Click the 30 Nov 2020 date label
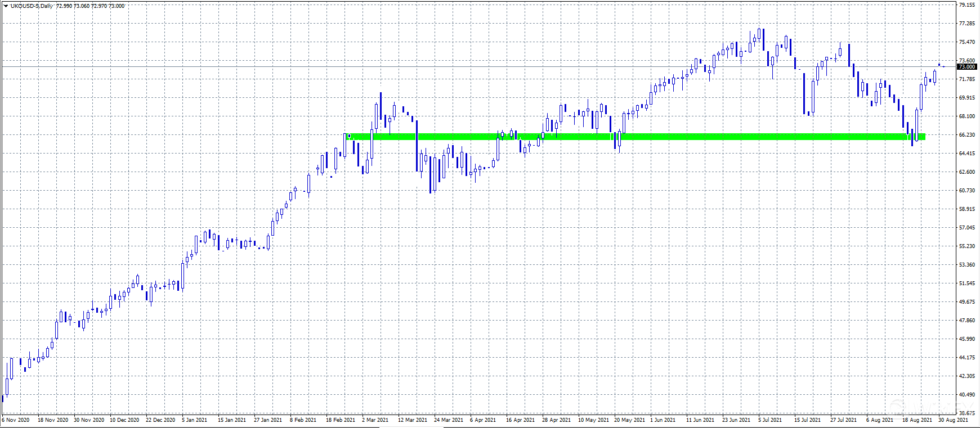980x428 pixels. tap(89, 420)
